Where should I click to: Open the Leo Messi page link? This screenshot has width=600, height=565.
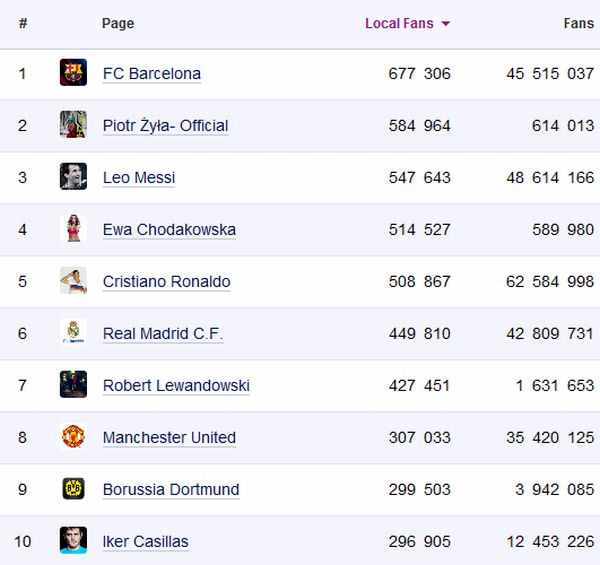pyautogui.click(x=139, y=178)
